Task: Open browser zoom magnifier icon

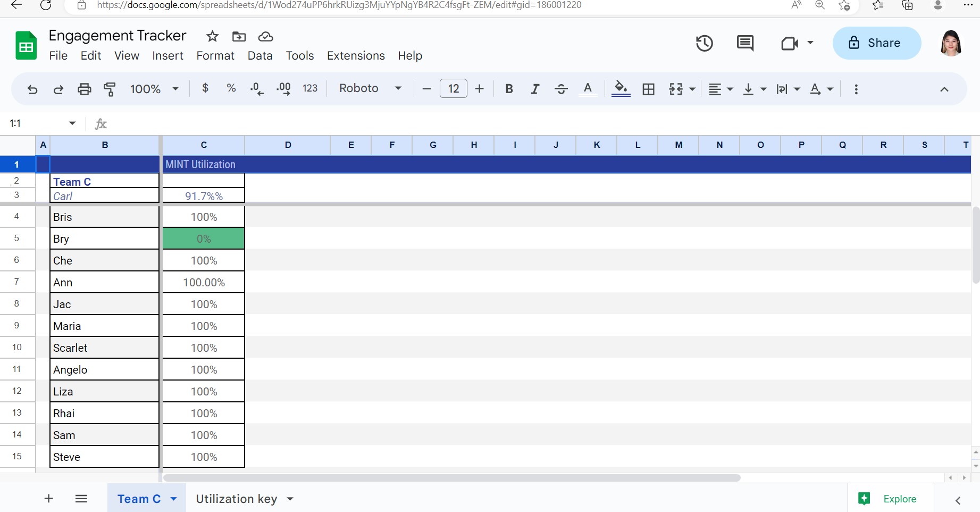Action: tap(820, 5)
